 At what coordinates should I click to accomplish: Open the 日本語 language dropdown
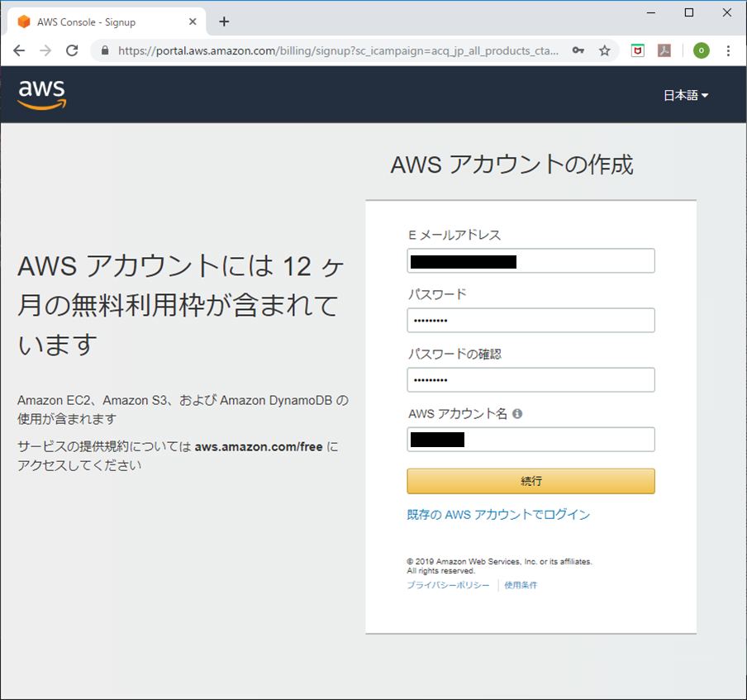686,95
